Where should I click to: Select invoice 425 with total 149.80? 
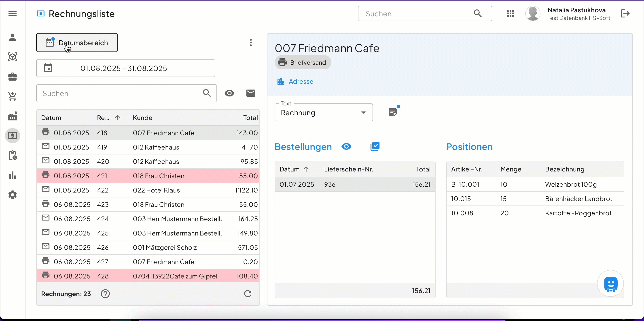pyautogui.click(x=148, y=233)
